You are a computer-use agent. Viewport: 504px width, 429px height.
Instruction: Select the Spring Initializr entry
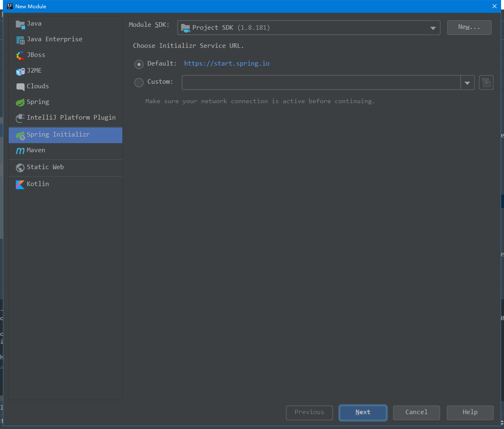click(66, 135)
